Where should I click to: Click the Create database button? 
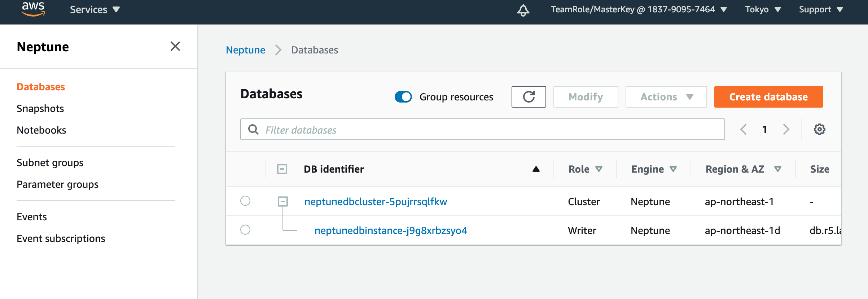(768, 97)
